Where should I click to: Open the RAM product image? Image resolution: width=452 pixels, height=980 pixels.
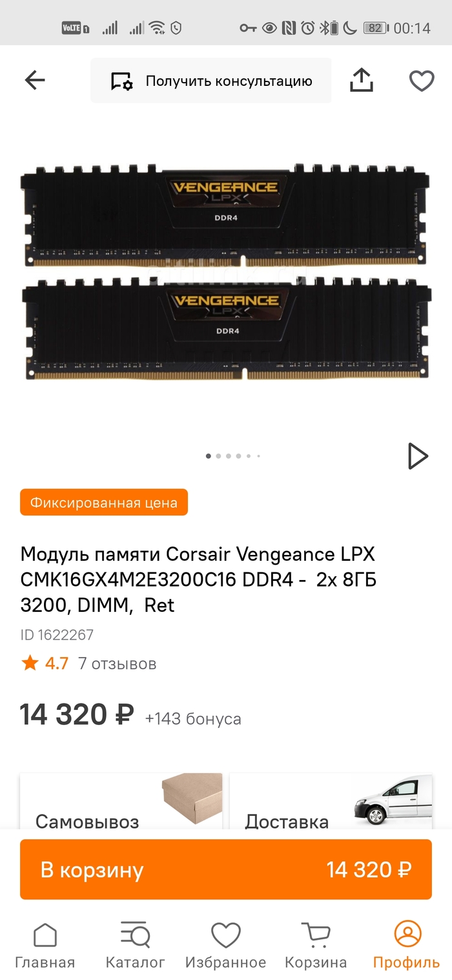[x=226, y=271]
